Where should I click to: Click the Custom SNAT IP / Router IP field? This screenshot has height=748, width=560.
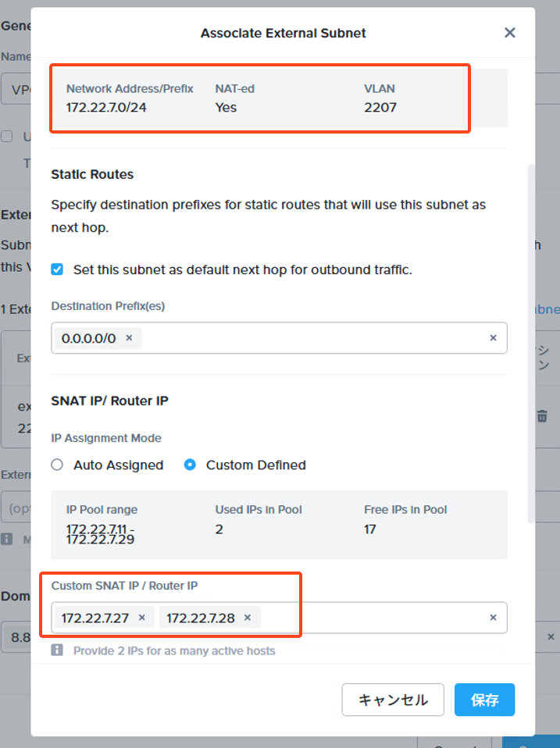(367, 618)
